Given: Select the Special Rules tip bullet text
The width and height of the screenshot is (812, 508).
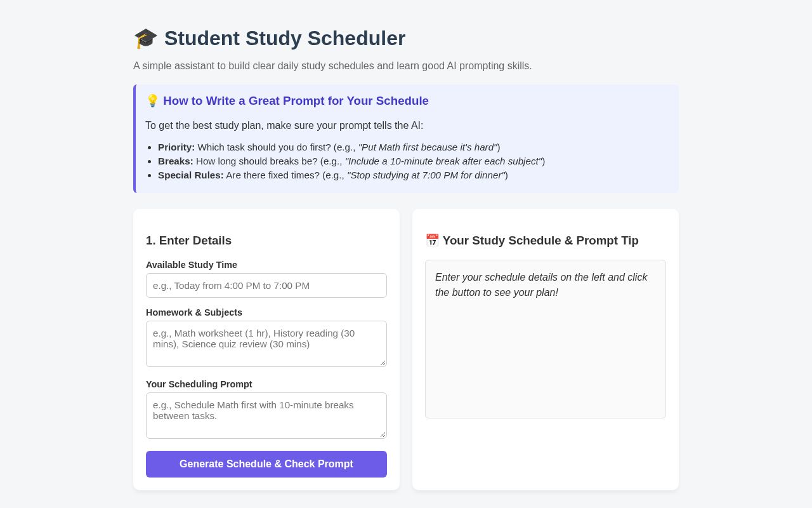Looking at the screenshot, I should tap(333, 175).
